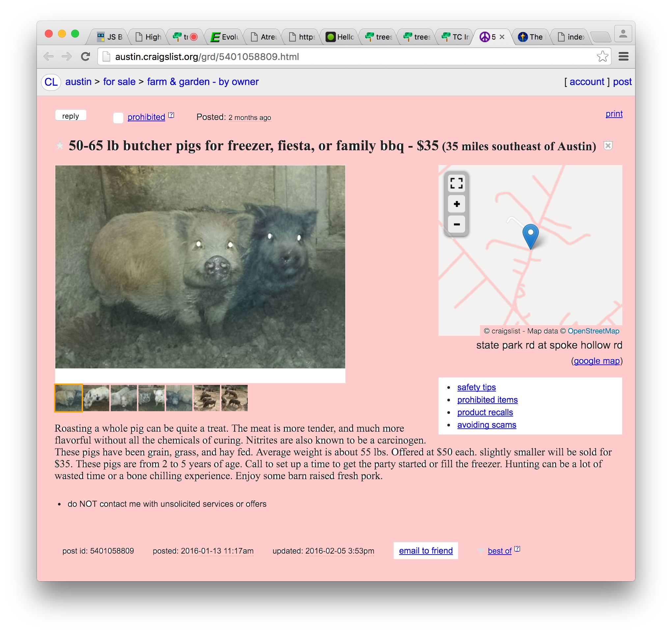The height and width of the screenshot is (634, 672).
Task: Bookmark this page with the star icon
Action: 602,56
